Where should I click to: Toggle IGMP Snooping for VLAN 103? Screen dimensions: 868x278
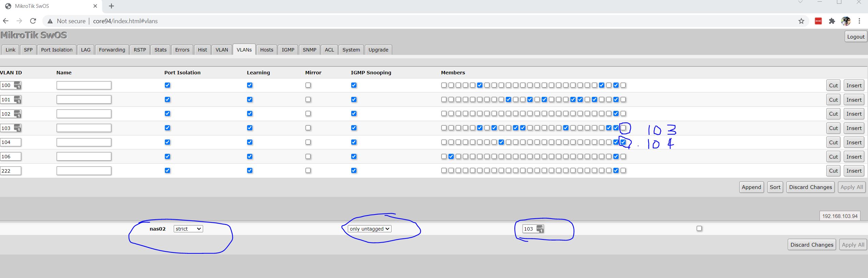[354, 128]
